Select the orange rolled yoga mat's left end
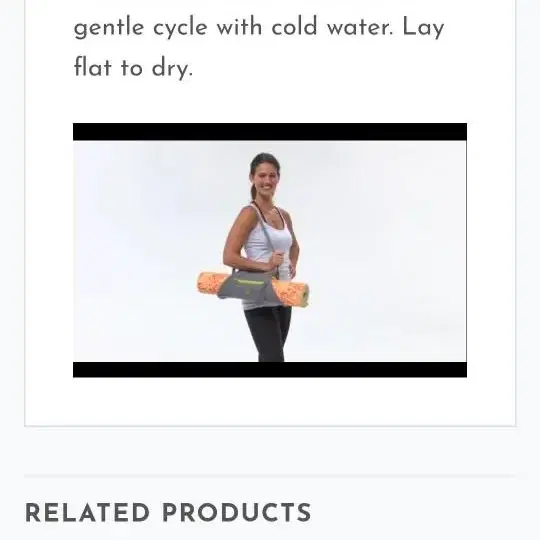 coord(208,283)
